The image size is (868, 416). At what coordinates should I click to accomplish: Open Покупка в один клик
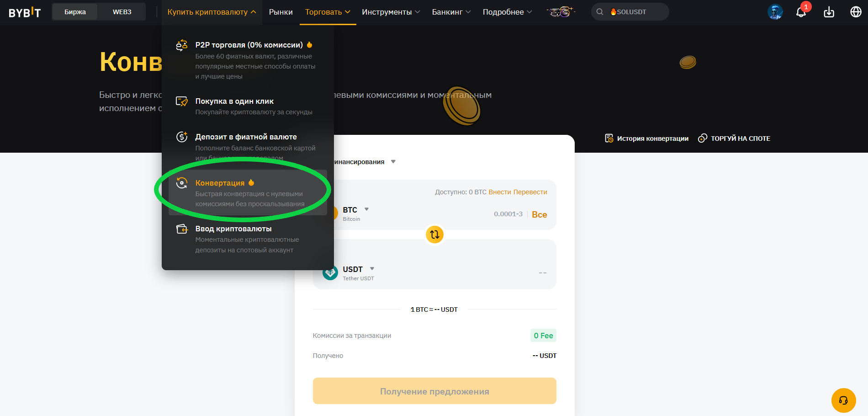234,101
